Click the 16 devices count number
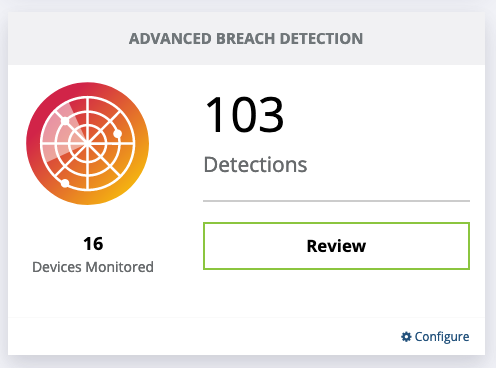 pyautogui.click(x=93, y=244)
